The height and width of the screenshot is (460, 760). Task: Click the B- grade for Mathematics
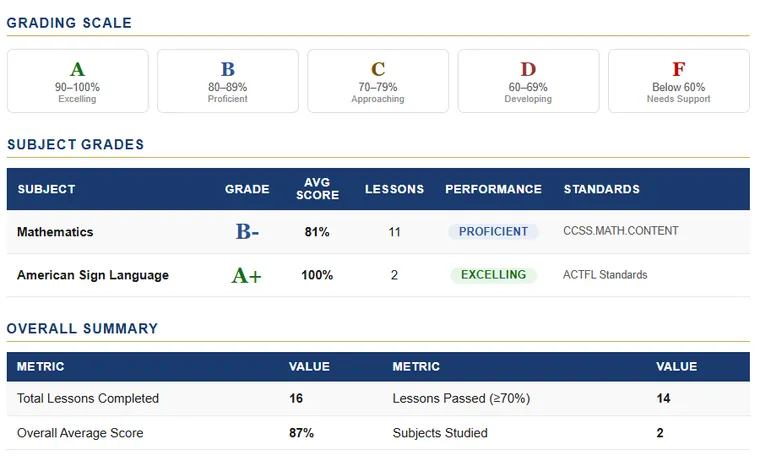pos(247,232)
